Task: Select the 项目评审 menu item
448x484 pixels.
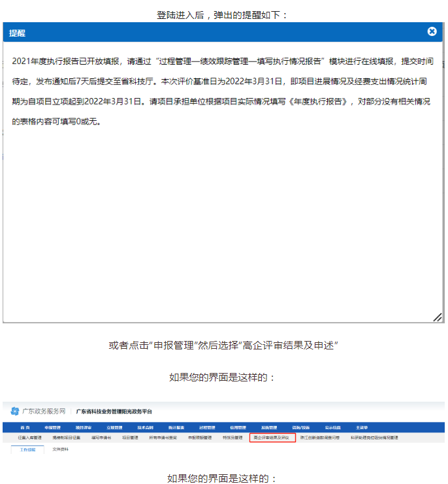Action: tap(83, 427)
